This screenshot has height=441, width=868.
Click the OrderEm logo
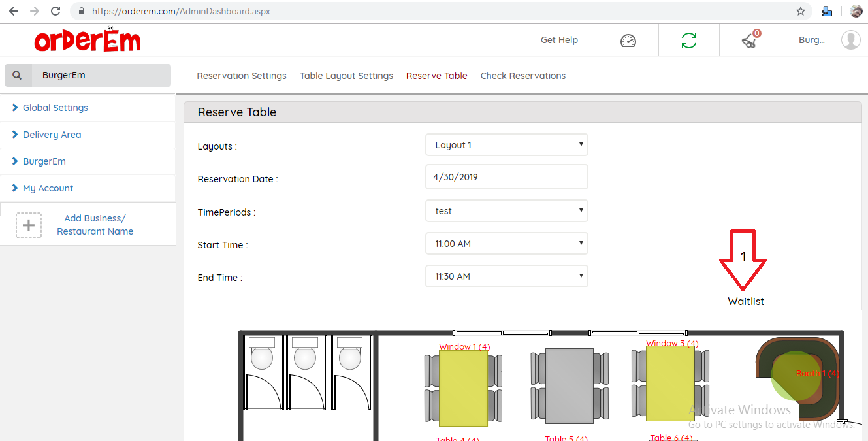(x=88, y=41)
